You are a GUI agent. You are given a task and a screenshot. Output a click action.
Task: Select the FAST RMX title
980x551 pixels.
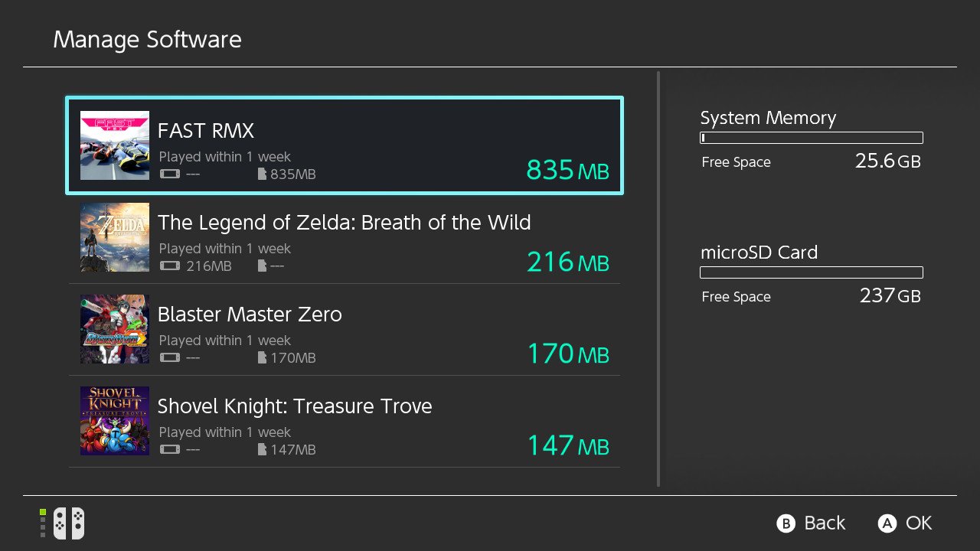205,131
